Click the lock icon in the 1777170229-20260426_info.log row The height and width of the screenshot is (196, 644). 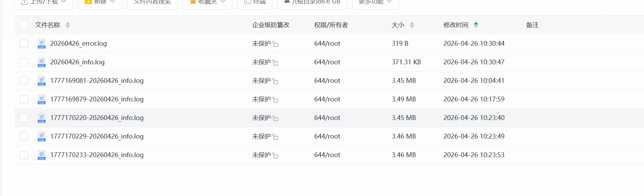click(275, 137)
